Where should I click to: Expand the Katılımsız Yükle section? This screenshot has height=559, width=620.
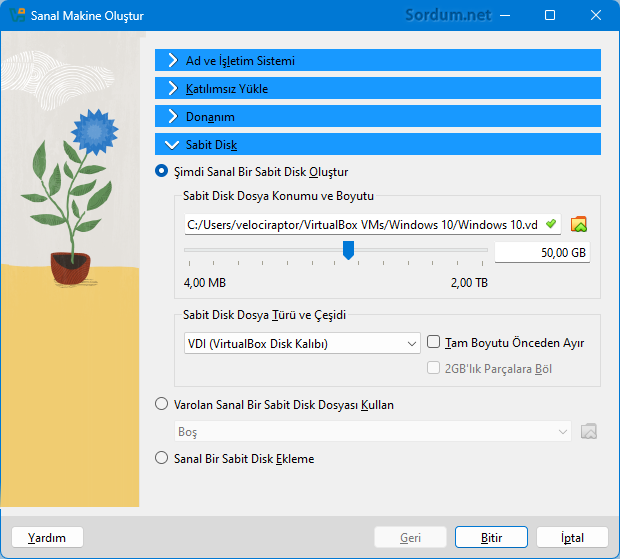(378, 88)
